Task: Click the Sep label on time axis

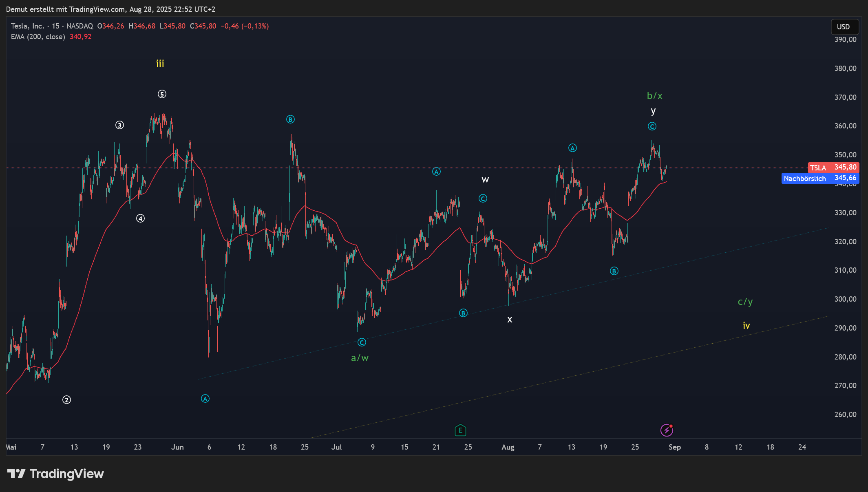Action: 674,447
